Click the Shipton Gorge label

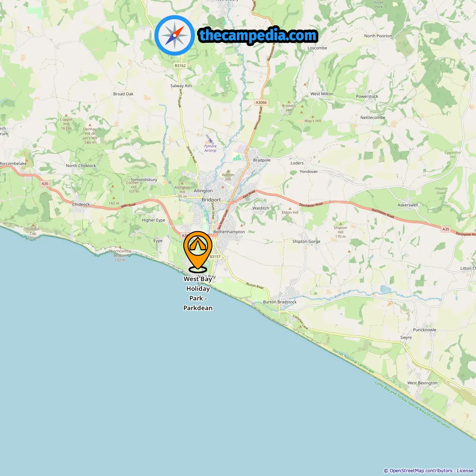coord(306,241)
